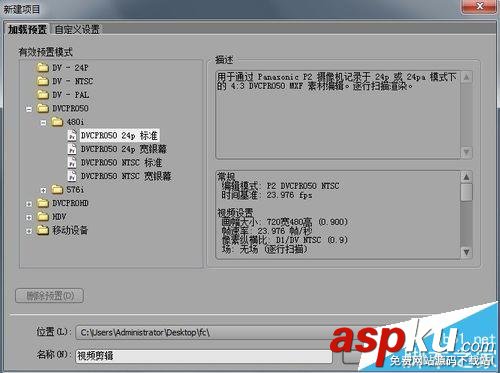The width and height of the screenshot is (500, 373).
Task: Click the settings summary scrollbar thumb
Action: click(x=466, y=192)
